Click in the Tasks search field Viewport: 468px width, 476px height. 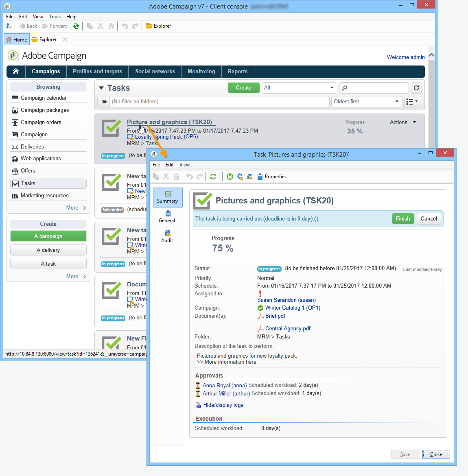tap(374, 88)
